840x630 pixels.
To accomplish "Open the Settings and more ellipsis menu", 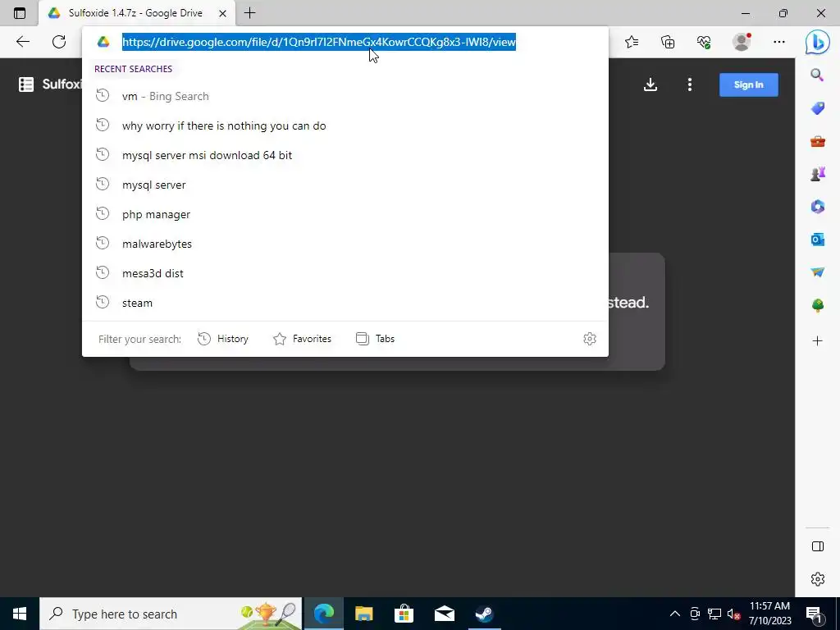I will click(779, 42).
